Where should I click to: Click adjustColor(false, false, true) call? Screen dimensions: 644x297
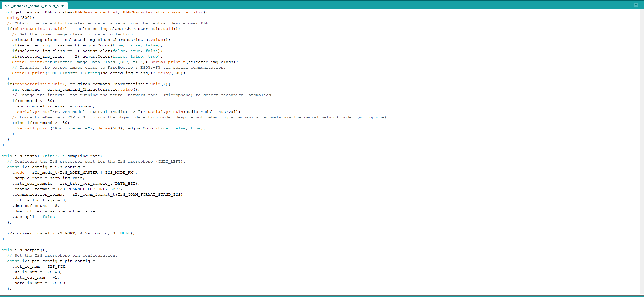[x=123, y=56]
